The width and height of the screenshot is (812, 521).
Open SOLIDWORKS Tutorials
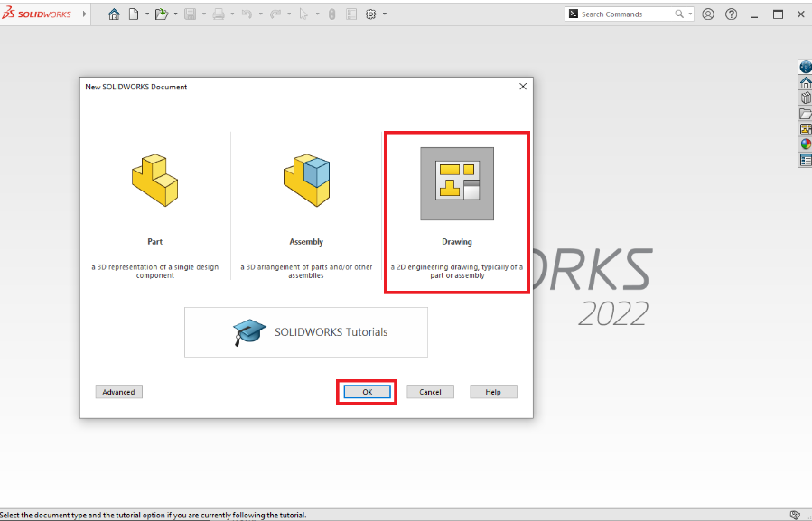click(x=306, y=331)
